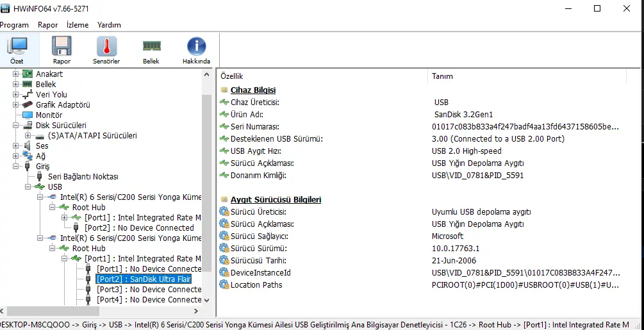Viewport: 644px width, 330px height.
Task: Expand the Bellek tree node
Action: 15,84
